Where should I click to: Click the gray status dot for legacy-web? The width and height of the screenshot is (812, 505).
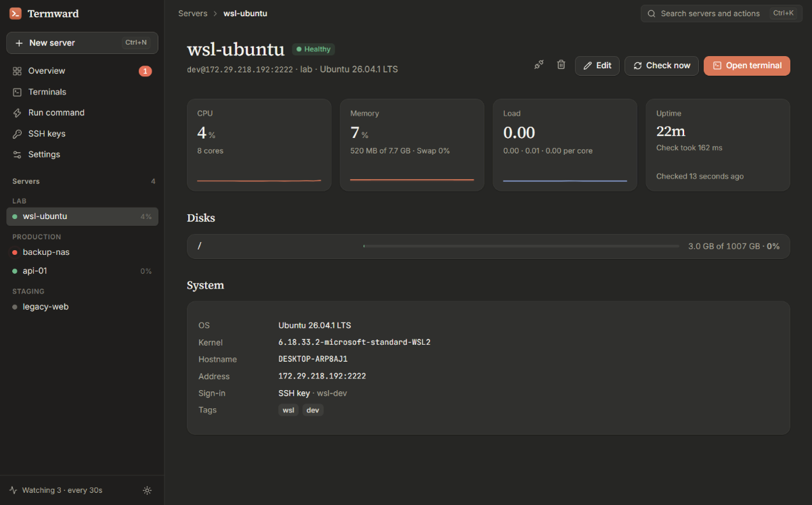click(x=15, y=307)
